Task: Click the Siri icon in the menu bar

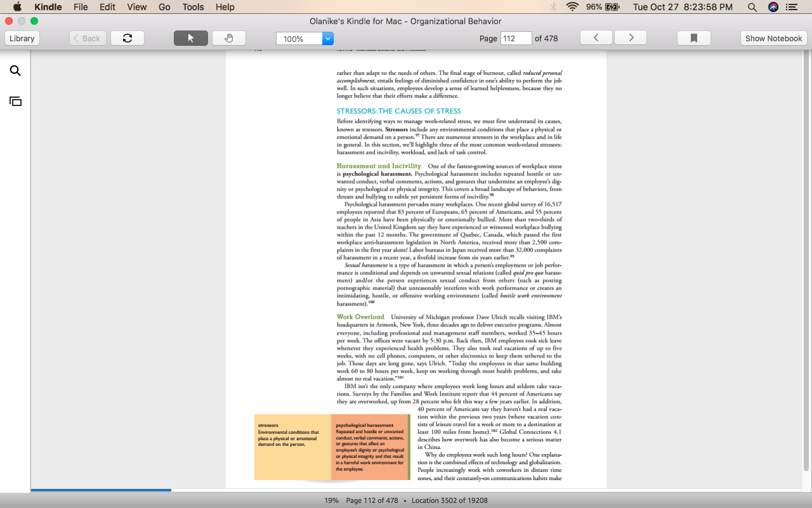Action: coord(773,7)
